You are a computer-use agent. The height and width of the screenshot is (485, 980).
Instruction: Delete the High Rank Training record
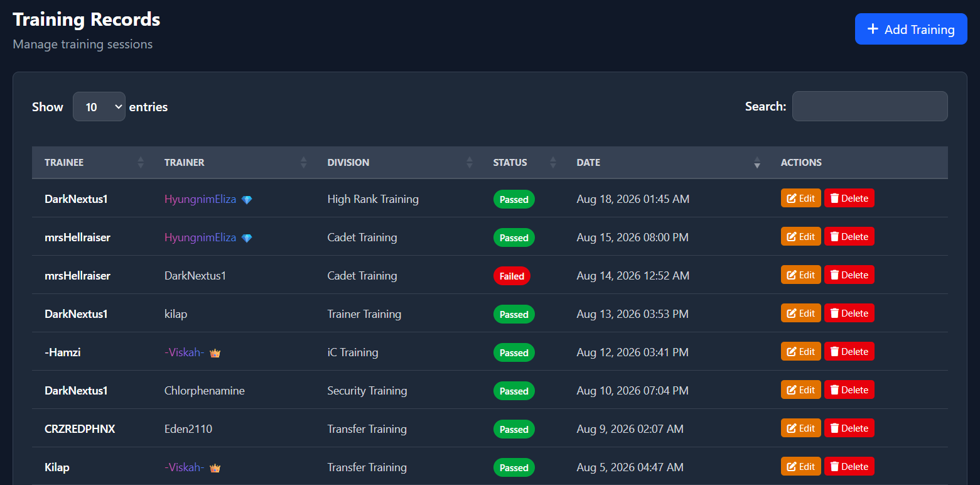(849, 198)
